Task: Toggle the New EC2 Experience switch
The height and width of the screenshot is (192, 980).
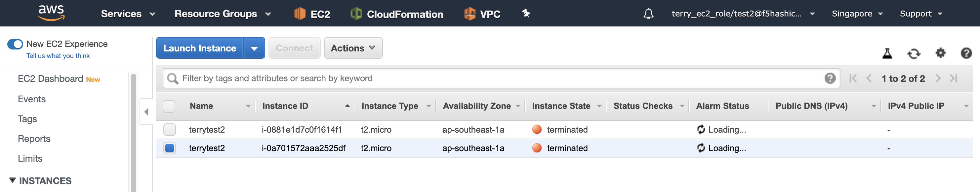Action: (x=15, y=44)
